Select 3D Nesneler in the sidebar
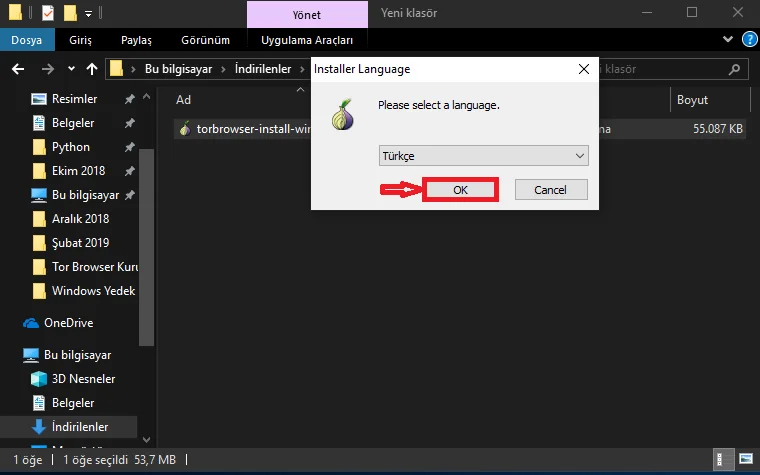Viewport: 760px width, 475px height. [83, 379]
